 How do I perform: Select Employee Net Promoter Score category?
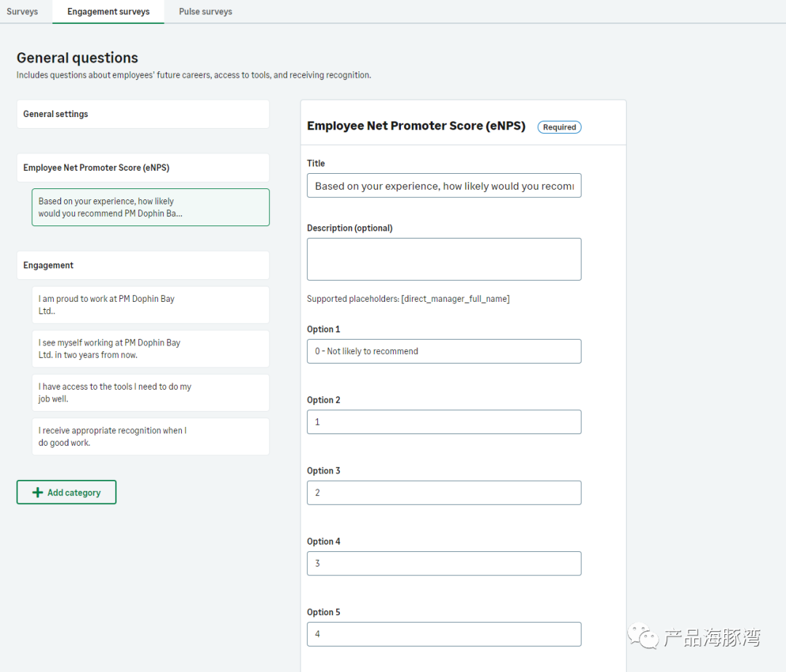(x=143, y=167)
